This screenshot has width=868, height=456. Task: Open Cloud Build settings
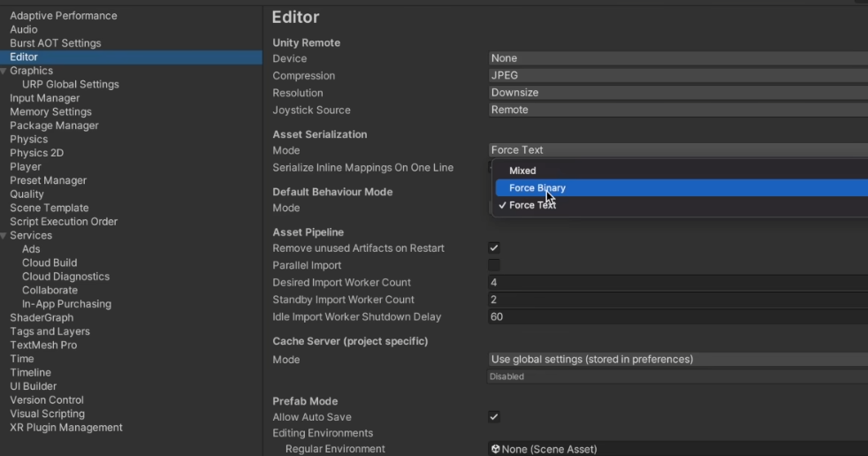click(x=49, y=262)
